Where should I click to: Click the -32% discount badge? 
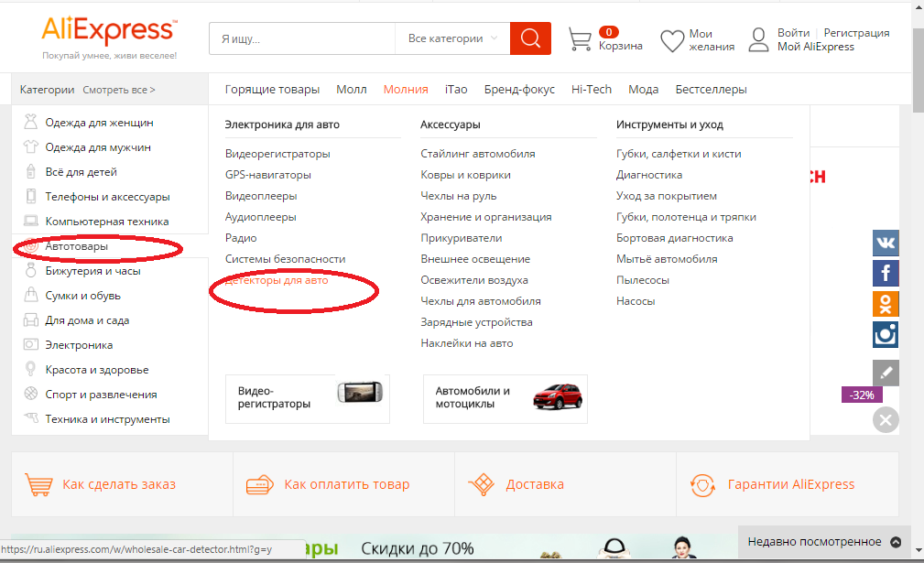[862, 395]
